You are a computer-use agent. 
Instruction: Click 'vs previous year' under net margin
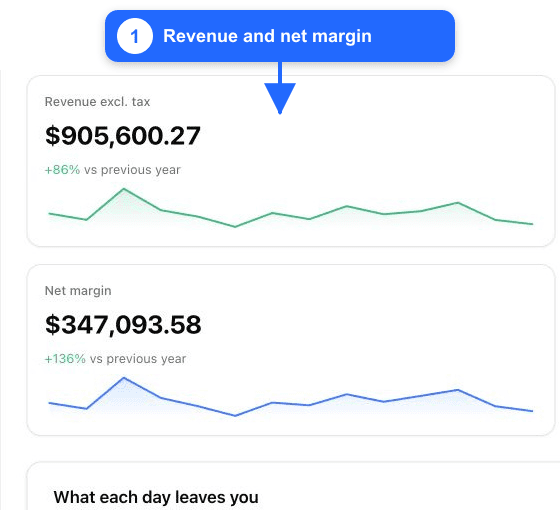point(138,359)
